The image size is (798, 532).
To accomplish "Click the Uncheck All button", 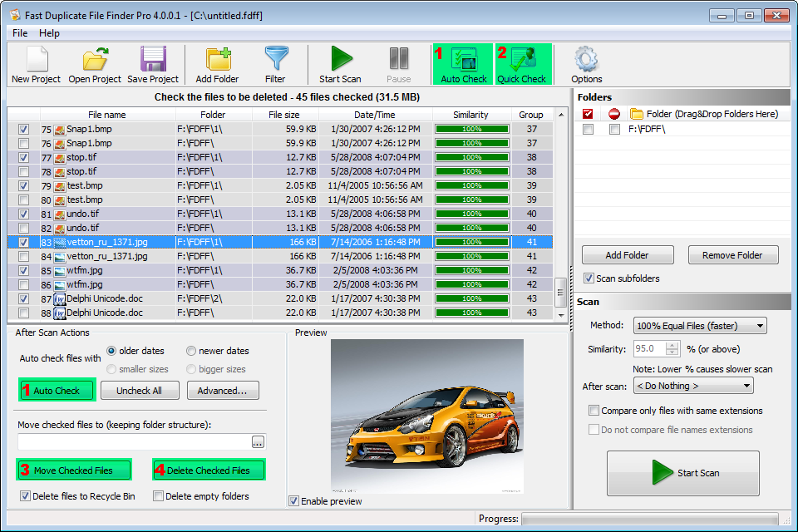I will coord(140,391).
